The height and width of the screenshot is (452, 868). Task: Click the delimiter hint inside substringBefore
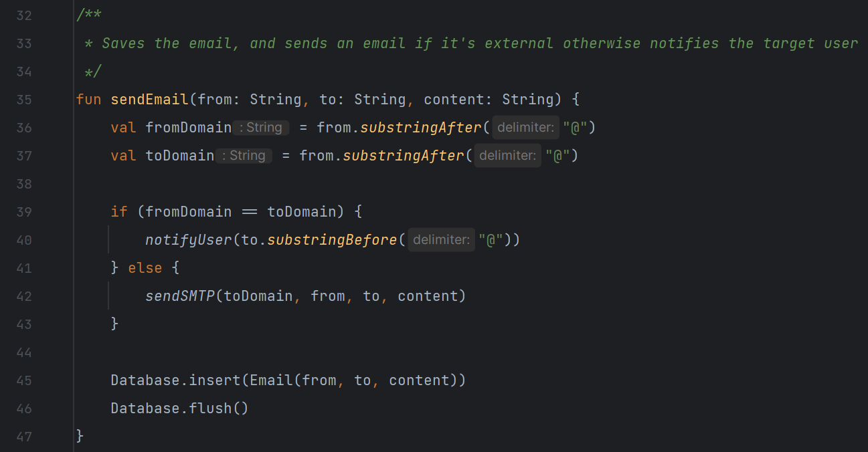coord(441,240)
